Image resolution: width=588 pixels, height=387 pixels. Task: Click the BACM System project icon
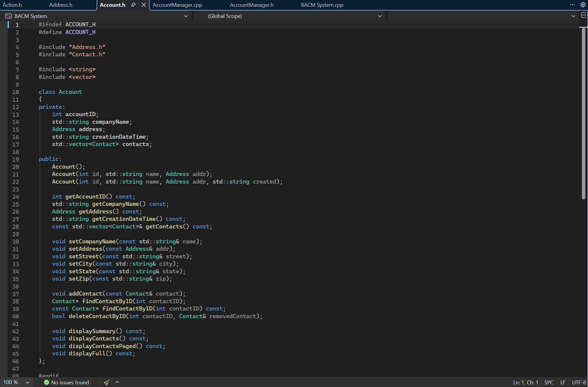pyautogui.click(x=8, y=16)
